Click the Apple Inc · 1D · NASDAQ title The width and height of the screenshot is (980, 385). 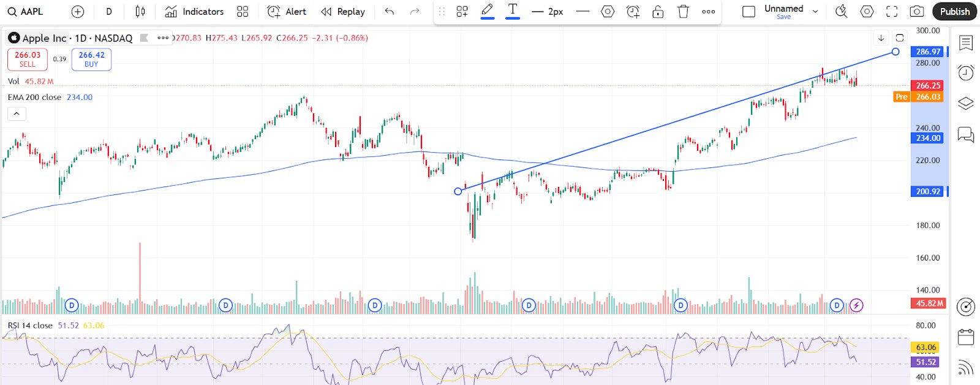(77, 38)
